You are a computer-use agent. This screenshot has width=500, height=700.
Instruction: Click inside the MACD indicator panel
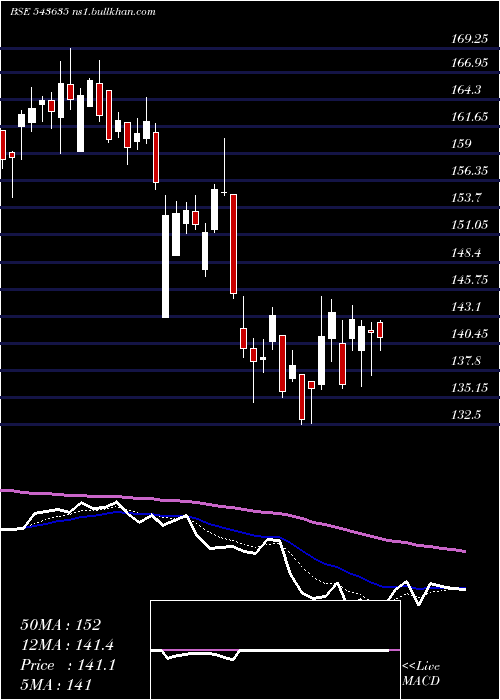tap(275, 650)
